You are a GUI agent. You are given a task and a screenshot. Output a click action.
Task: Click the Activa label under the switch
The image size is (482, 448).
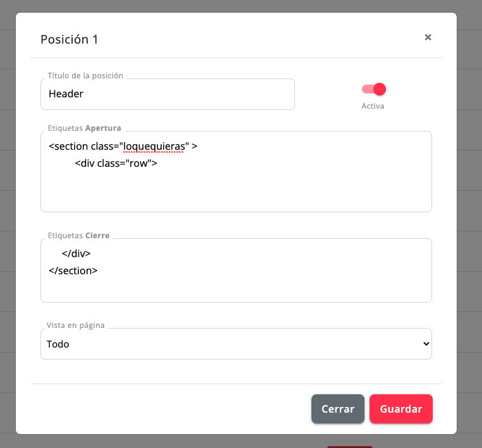coord(373,106)
